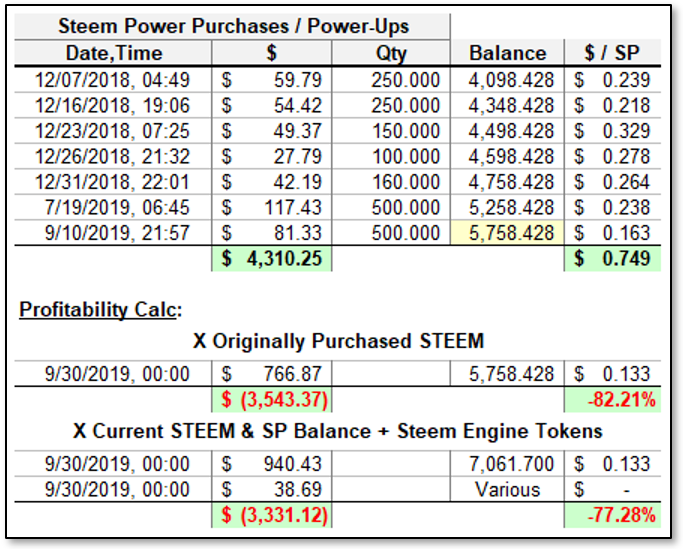
Task: Select the price cell 0.238
Action: (612, 207)
